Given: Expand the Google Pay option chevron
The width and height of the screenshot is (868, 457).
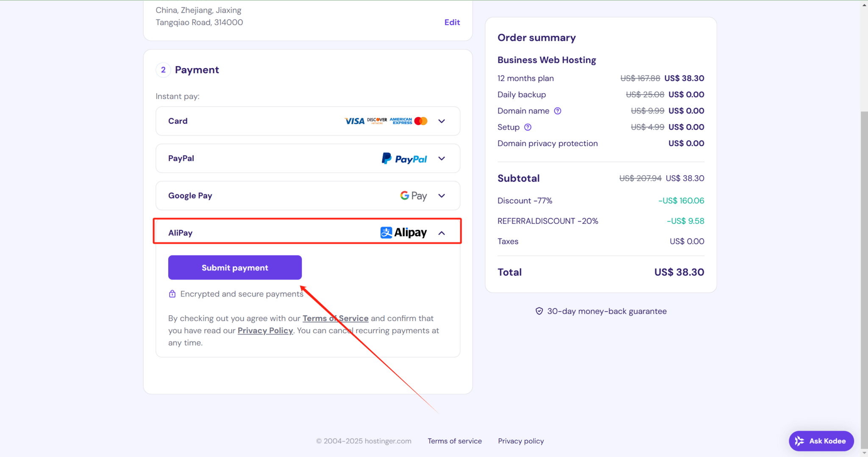Looking at the screenshot, I should coord(442,196).
